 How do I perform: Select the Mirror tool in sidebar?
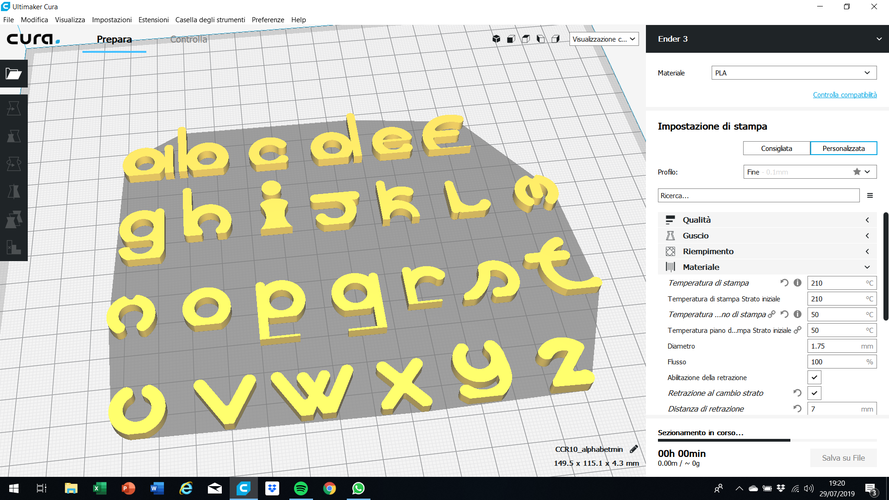[13, 192]
